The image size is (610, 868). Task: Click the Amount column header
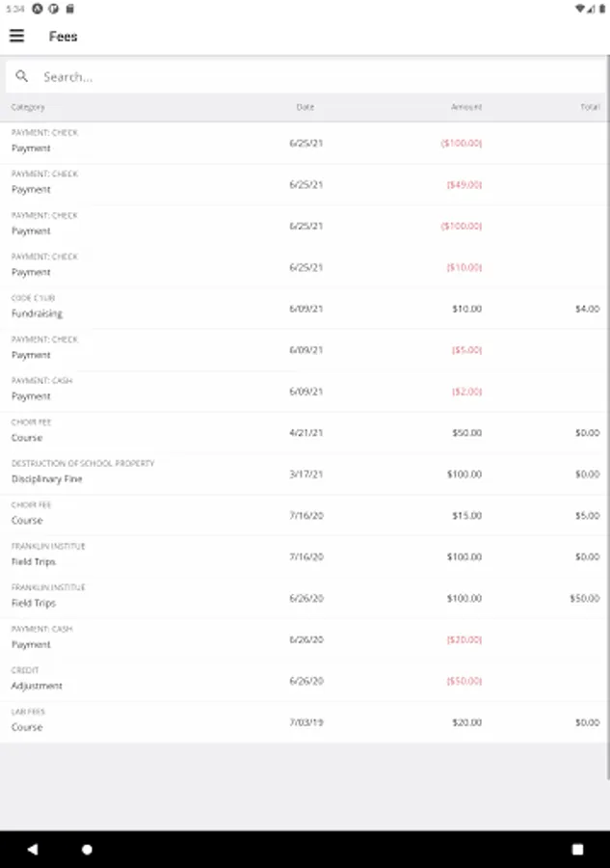[x=466, y=107]
